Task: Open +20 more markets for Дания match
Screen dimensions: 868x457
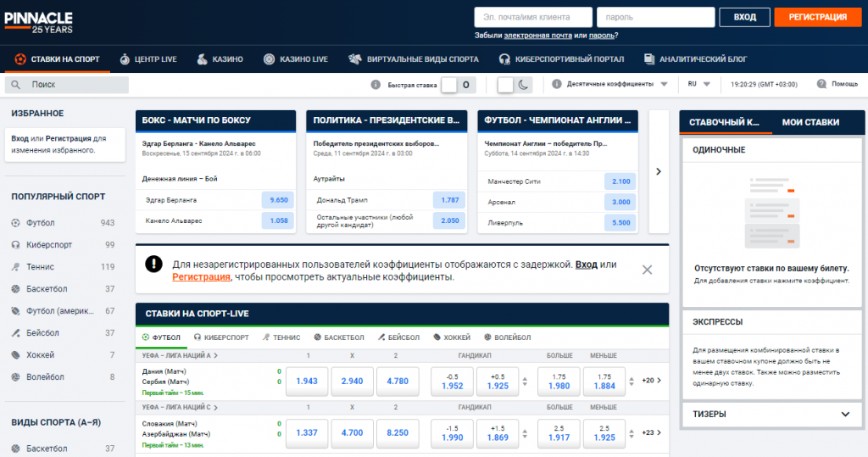Action: (x=652, y=381)
